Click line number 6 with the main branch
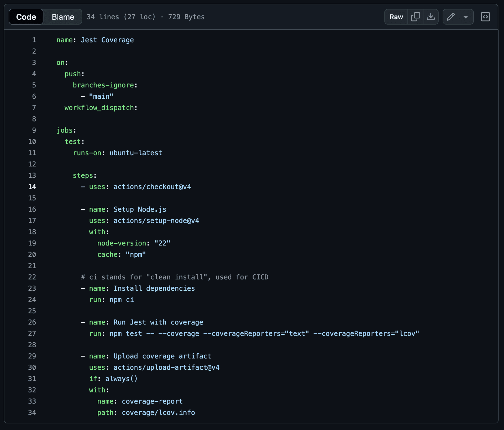 [34, 96]
